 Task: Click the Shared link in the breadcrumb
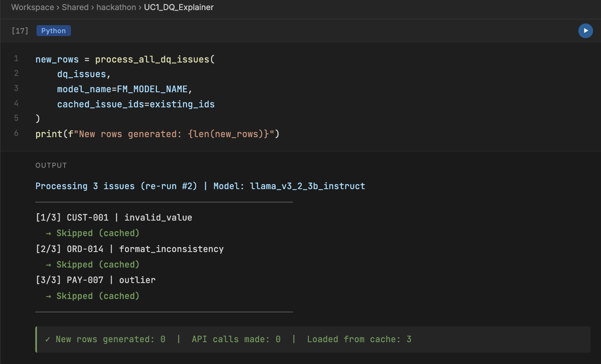[x=75, y=7]
